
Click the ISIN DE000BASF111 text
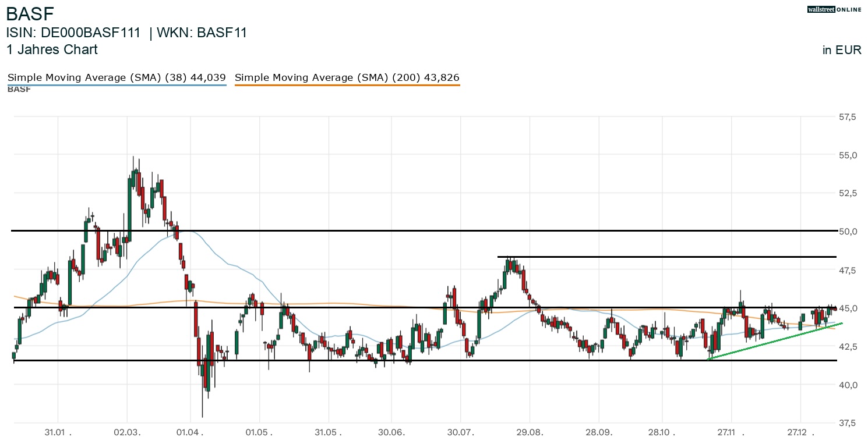[x=73, y=33]
